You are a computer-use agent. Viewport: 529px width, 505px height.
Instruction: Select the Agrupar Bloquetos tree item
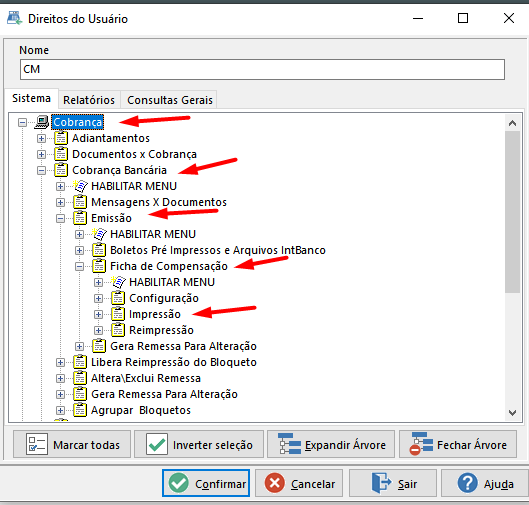point(141,410)
